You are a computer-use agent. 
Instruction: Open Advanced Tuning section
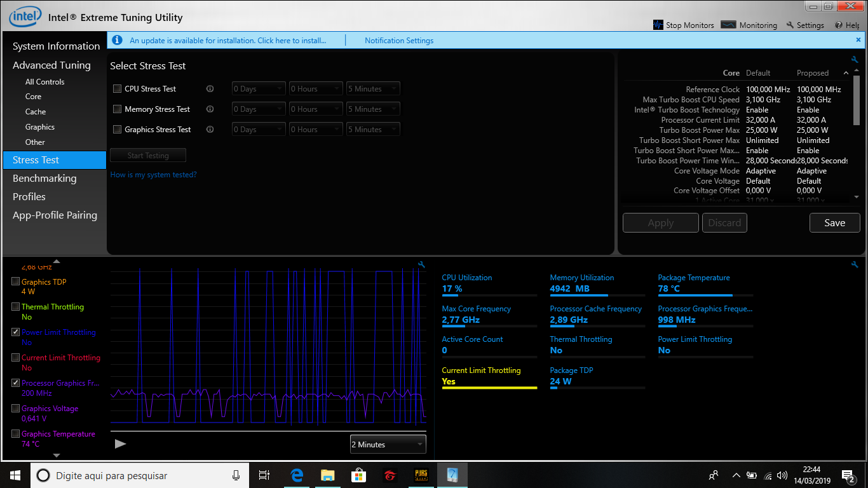51,65
